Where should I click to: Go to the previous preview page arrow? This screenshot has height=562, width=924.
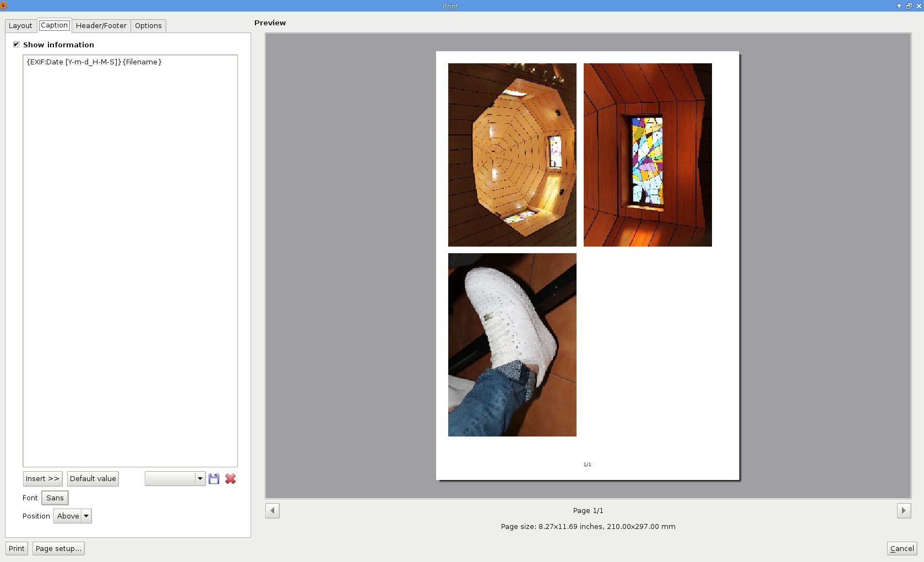pos(273,511)
